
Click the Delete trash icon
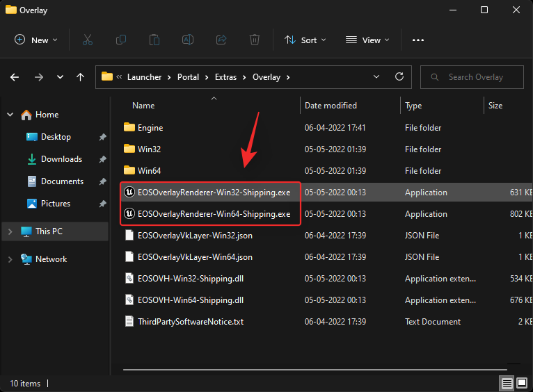255,40
